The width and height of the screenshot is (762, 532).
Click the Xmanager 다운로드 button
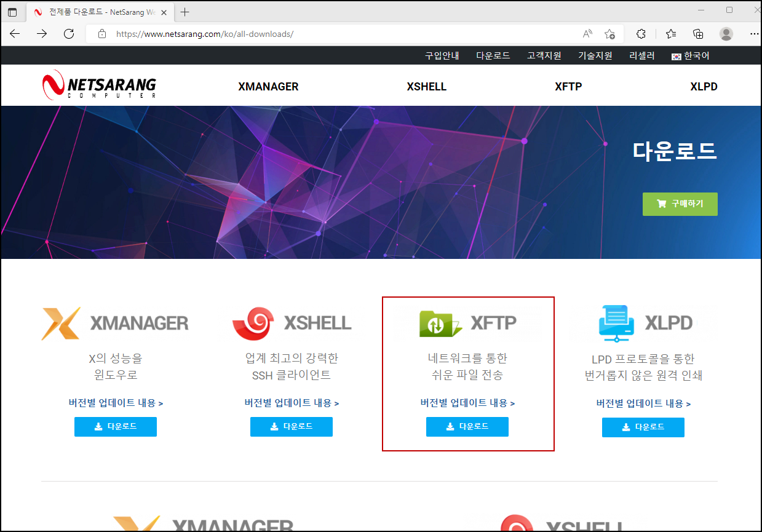[116, 427]
